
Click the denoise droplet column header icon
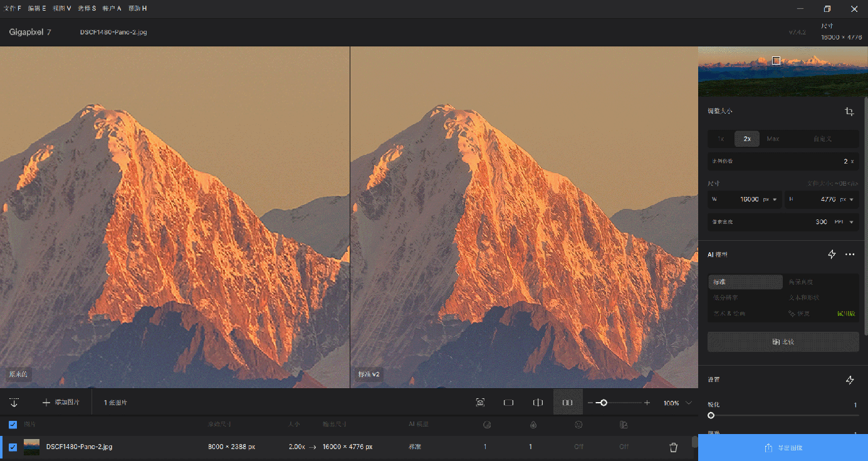click(x=533, y=425)
